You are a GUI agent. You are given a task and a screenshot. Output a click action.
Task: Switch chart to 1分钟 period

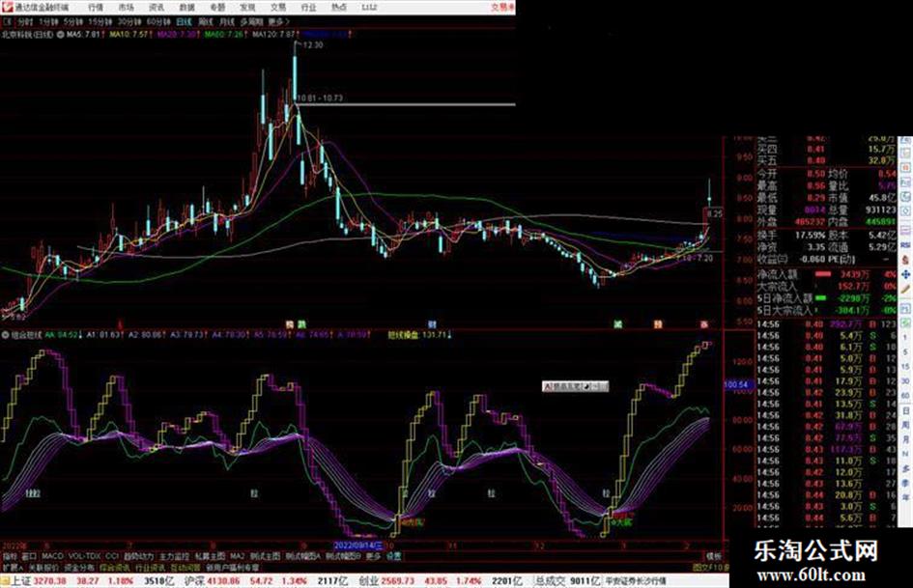point(48,22)
